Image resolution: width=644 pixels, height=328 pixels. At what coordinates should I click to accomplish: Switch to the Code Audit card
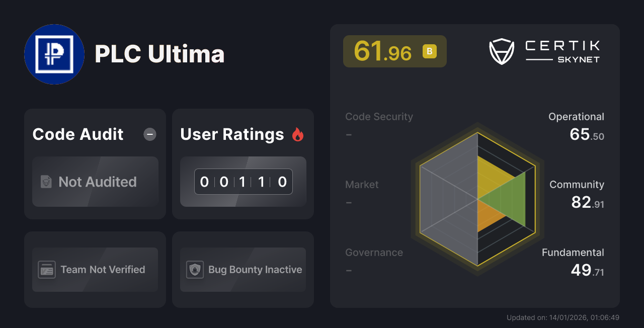pyautogui.click(x=95, y=163)
